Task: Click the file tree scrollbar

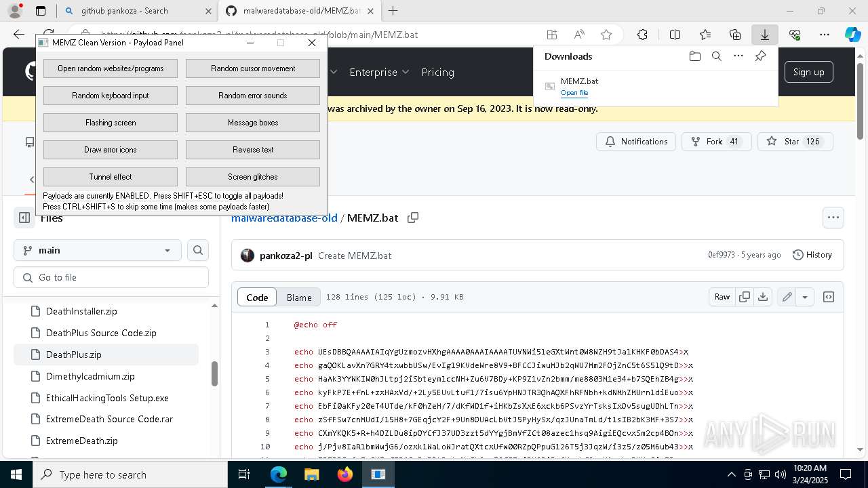Action: [214, 373]
